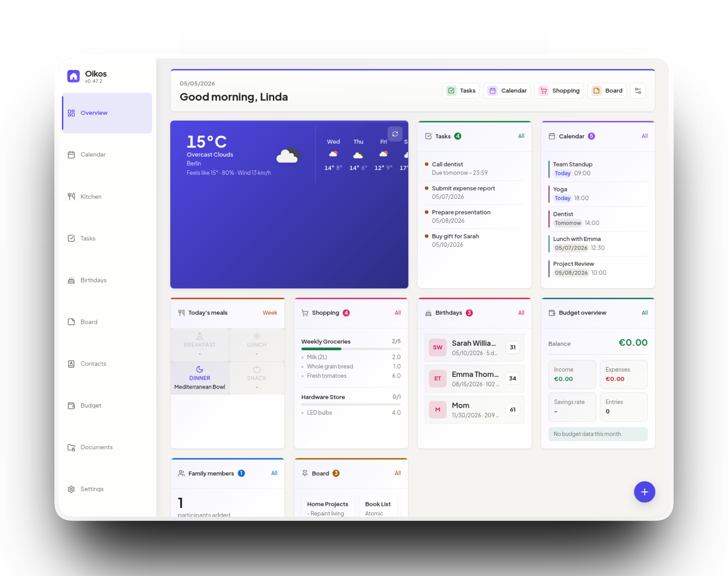This screenshot has width=728, height=576.
Task: Open Board in the sidebar
Action: [x=107, y=322]
